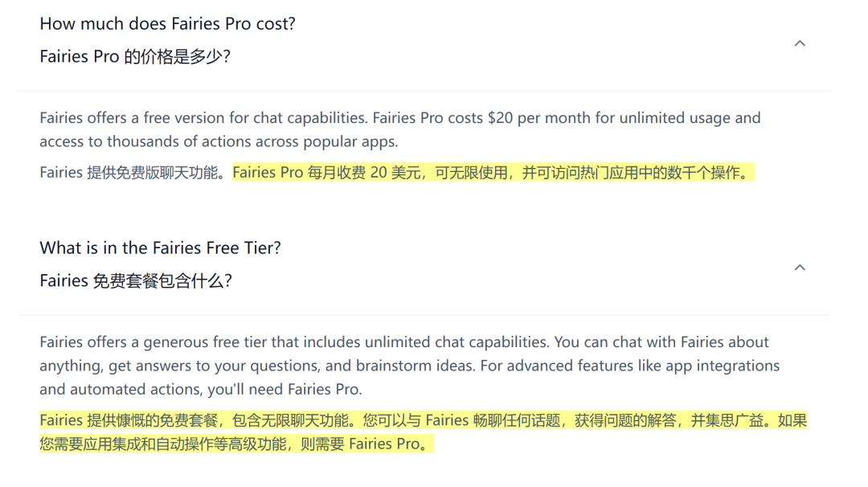Click the line 'and automated actions, you'll need Fairies Pro.'
Image resolution: width=868 pixels, height=487 pixels.
pos(201,390)
